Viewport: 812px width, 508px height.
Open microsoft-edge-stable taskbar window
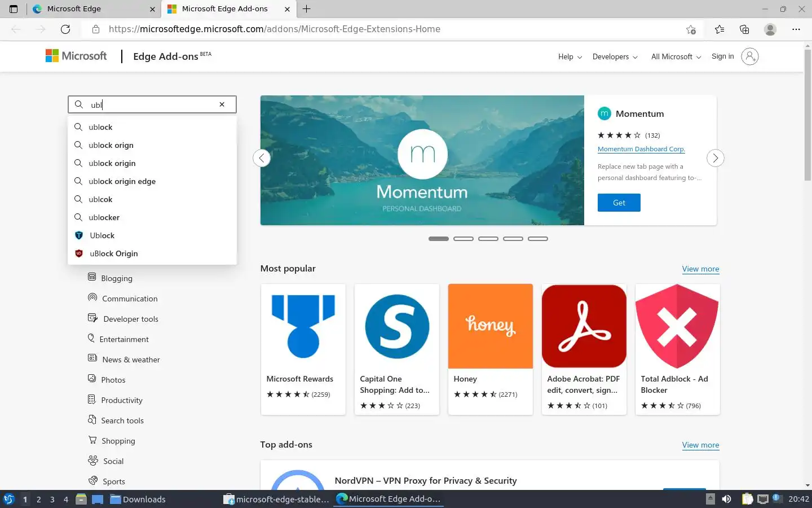[x=276, y=499]
